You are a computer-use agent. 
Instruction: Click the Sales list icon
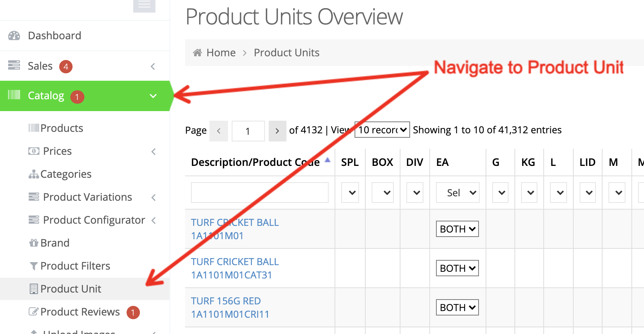pyautogui.click(x=14, y=66)
